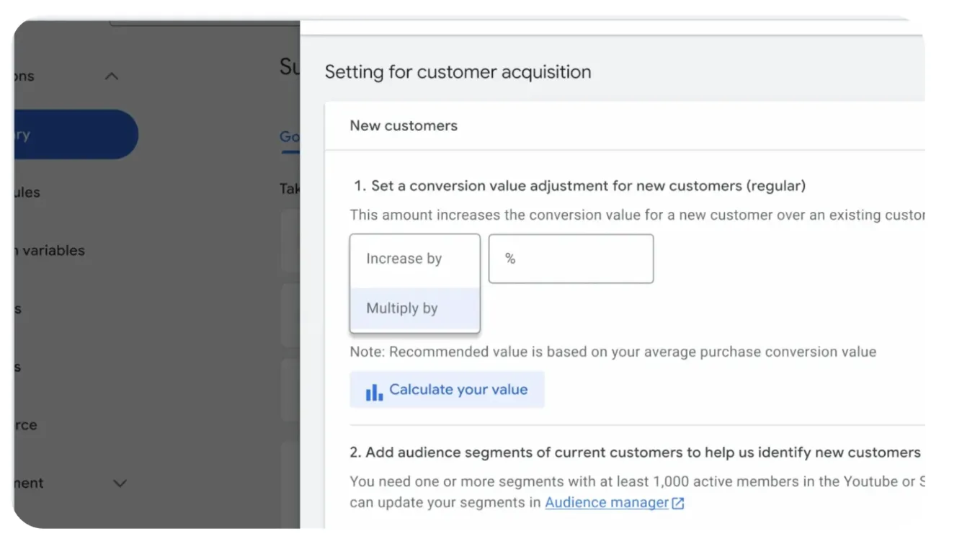The image size is (980, 544).
Task: Click the external link icon beside Audience manager
Action: 677,503
